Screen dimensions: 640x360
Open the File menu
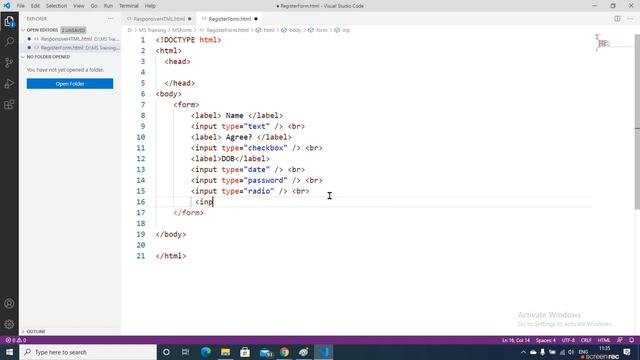(x=21, y=6)
